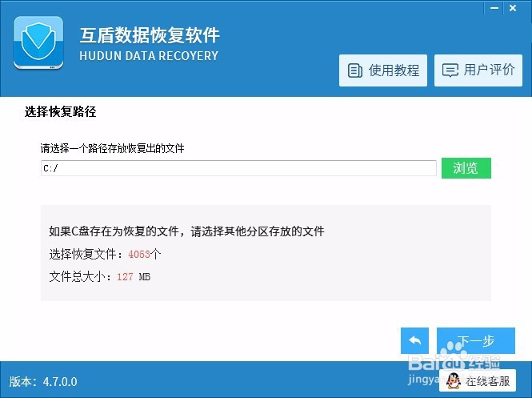This screenshot has width=532, height=398.
Task: Open the 使用教程 tutorial button
Action: point(383,70)
